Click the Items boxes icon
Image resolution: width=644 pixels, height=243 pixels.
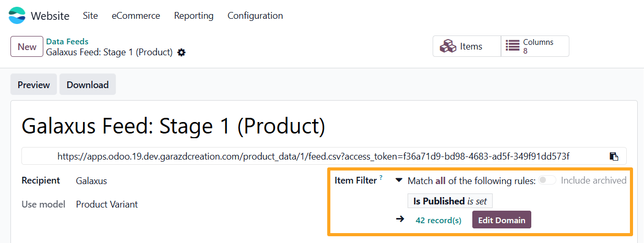pyautogui.click(x=448, y=46)
